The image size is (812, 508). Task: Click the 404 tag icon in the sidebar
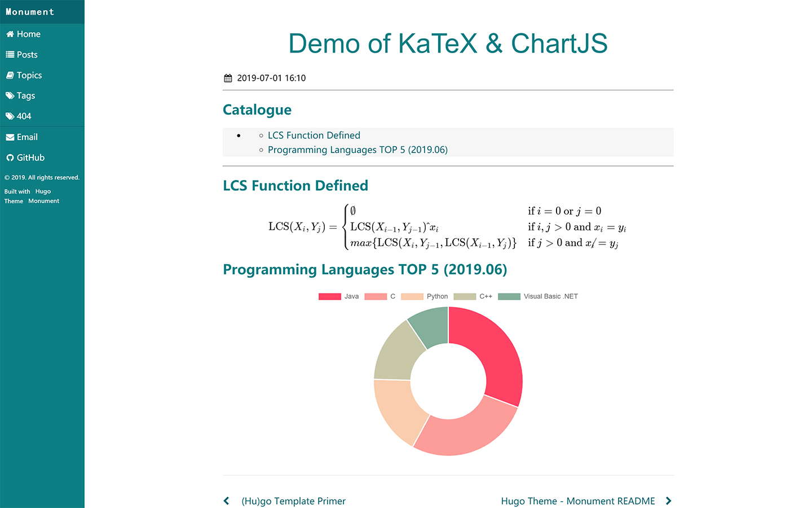[10, 116]
